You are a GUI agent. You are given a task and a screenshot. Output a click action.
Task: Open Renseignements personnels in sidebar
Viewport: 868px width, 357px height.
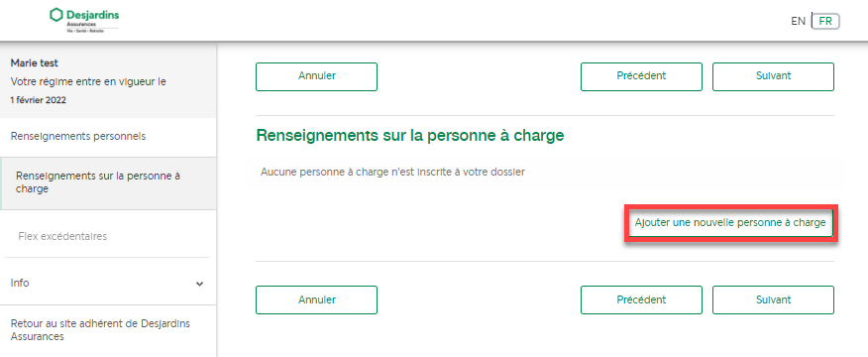[x=78, y=137]
